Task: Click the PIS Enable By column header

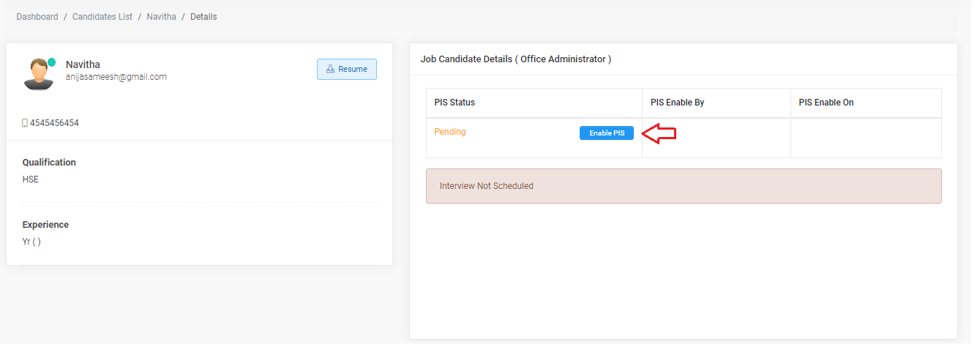Action: pyautogui.click(x=677, y=103)
